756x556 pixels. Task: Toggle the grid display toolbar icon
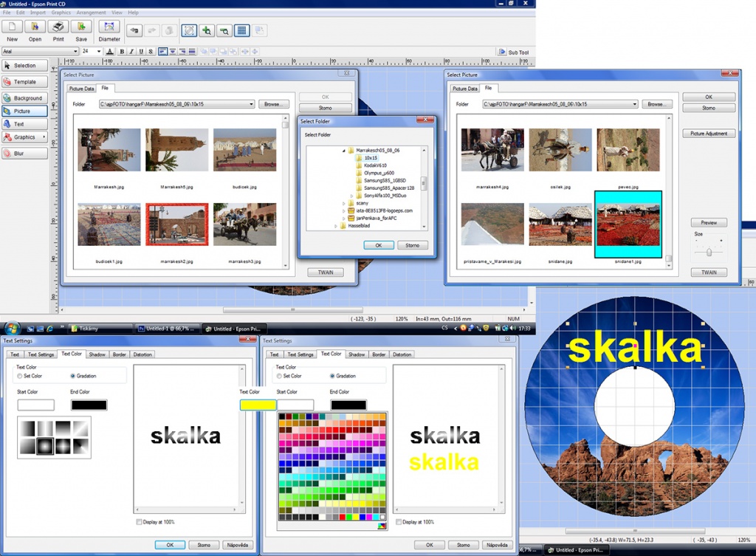pos(241,31)
